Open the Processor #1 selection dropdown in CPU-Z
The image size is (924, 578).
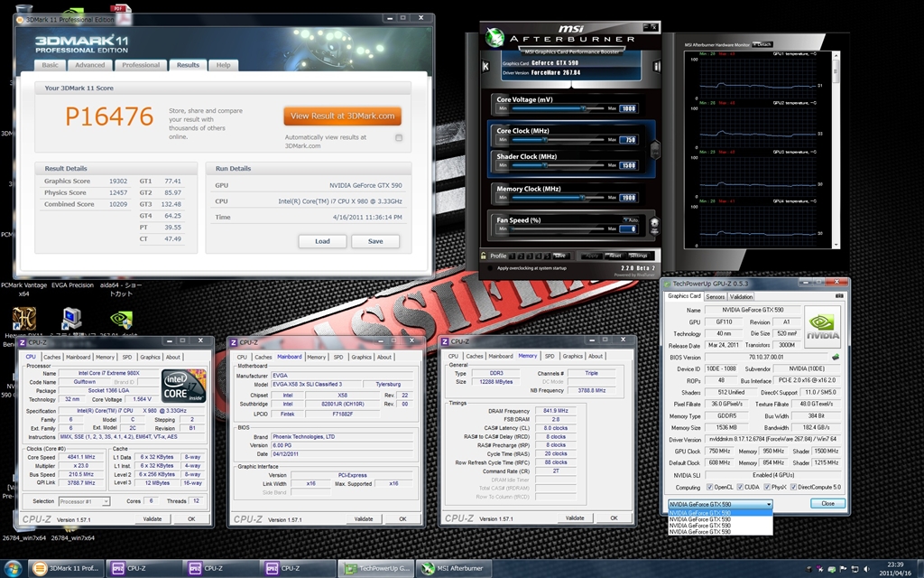(84, 501)
